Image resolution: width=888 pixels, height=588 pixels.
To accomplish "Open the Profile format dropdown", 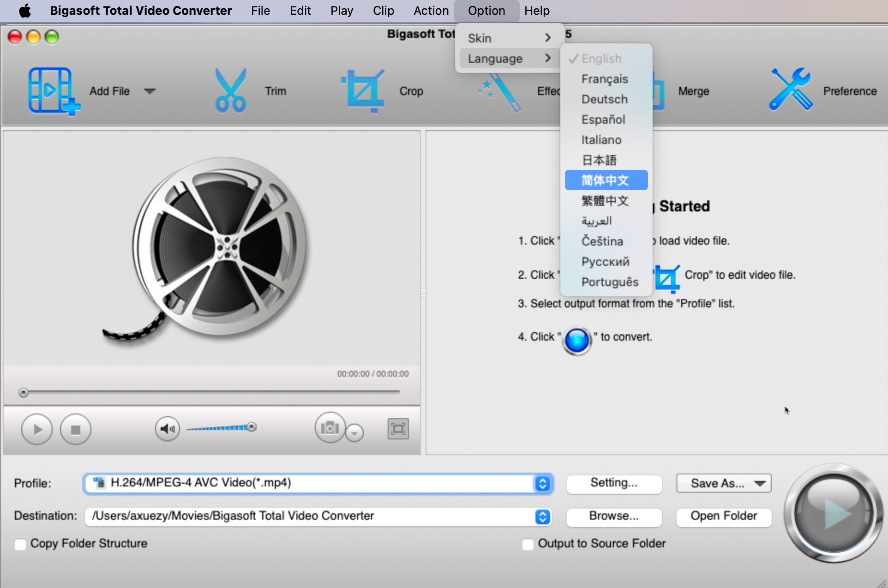I will (543, 483).
